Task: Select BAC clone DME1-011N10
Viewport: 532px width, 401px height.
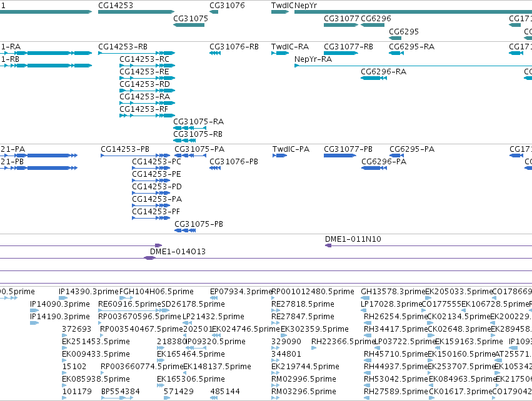Action: 353,239
